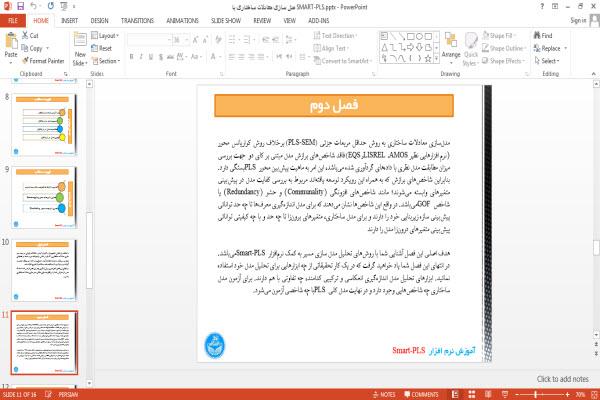
Task: Open the Copy dropdown arrow
Action: [47, 48]
